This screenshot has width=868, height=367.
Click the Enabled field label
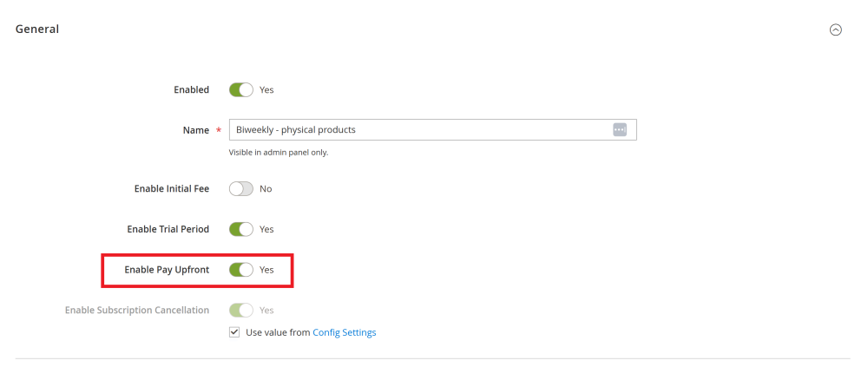192,89
